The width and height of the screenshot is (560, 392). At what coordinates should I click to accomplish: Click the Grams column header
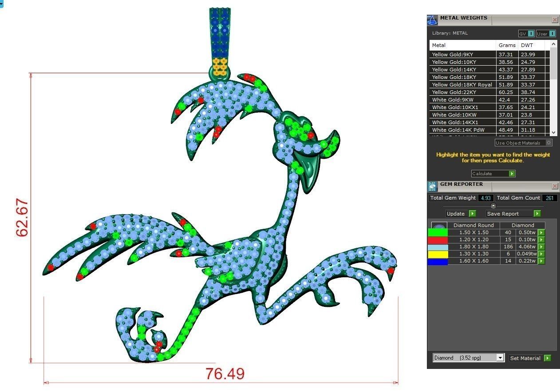[x=507, y=45]
